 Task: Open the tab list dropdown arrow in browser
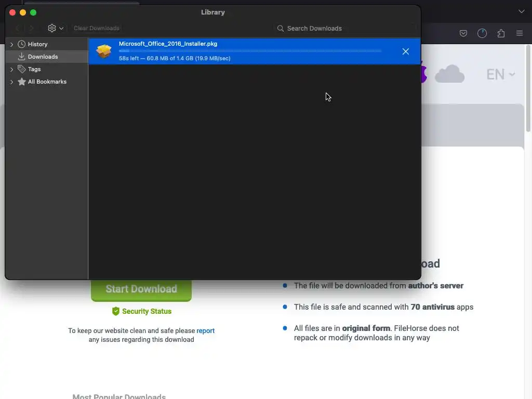tap(522, 11)
